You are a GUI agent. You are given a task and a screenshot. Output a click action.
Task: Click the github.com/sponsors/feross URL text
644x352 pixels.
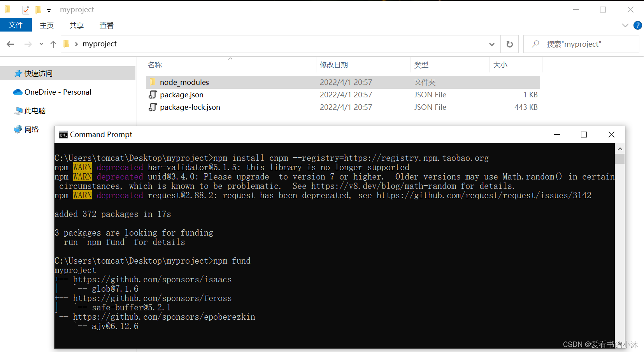[152, 298]
